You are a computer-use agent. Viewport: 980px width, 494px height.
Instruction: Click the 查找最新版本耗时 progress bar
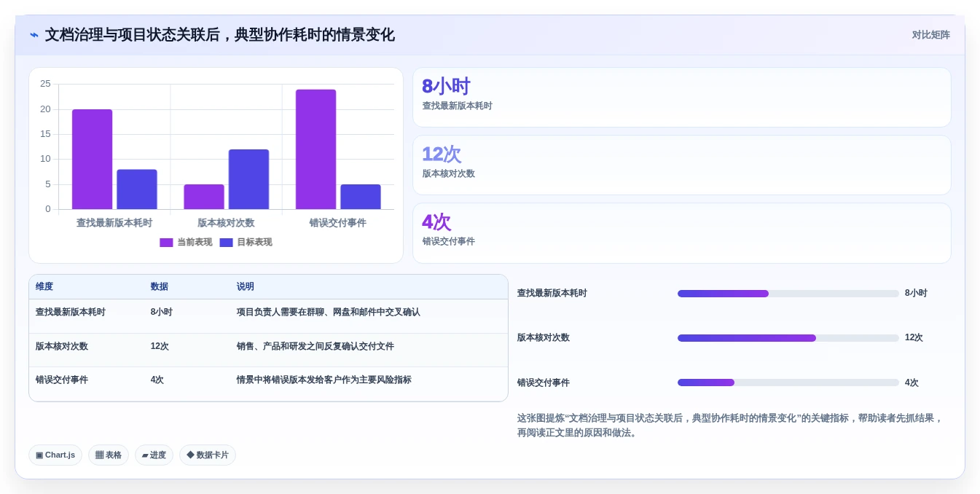788,294
